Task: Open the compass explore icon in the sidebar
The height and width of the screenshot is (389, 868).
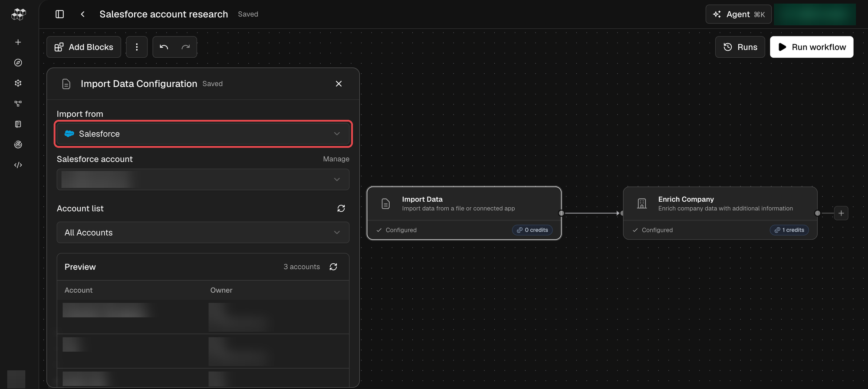Action: pyautogui.click(x=18, y=62)
